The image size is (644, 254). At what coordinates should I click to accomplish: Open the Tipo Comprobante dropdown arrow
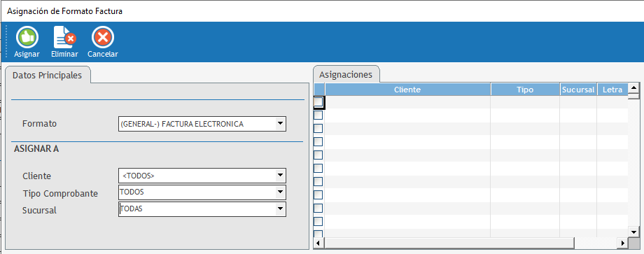point(280,192)
